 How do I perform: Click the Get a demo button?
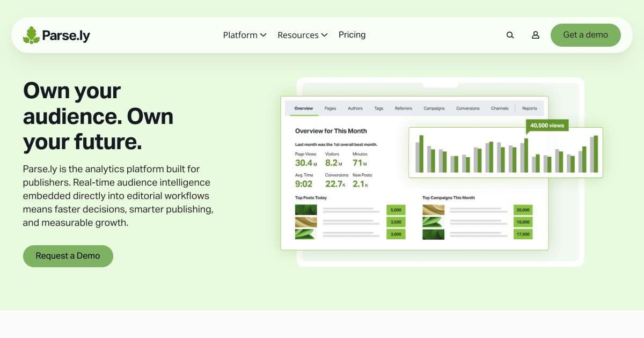pos(586,34)
